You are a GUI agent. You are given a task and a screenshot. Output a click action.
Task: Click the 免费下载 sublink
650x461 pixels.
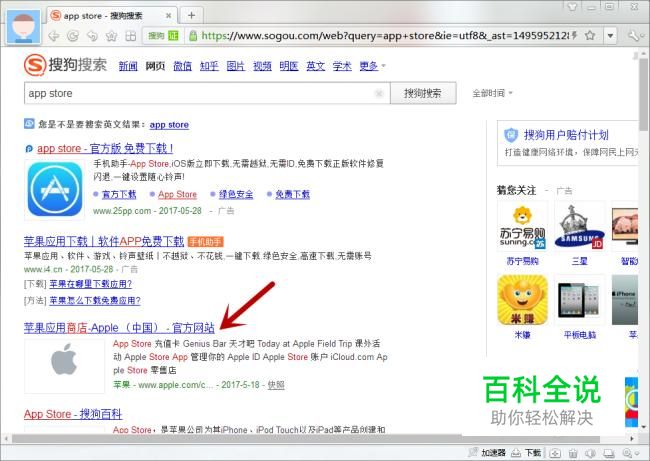point(293,194)
